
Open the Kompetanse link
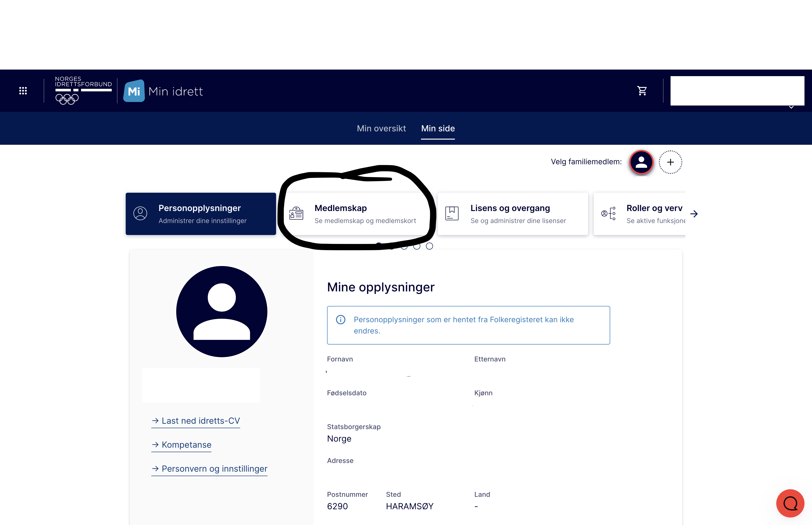tap(181, 445)
